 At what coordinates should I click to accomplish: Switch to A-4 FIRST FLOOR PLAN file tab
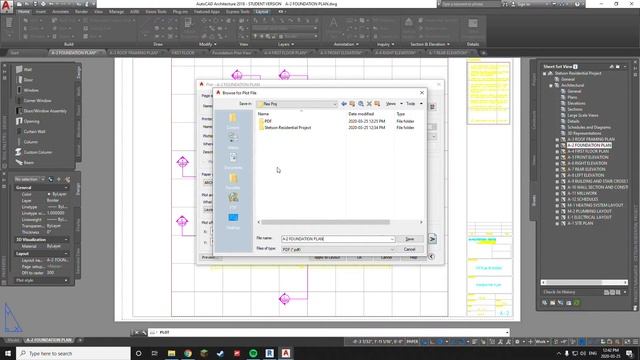(x=285, y=53)
